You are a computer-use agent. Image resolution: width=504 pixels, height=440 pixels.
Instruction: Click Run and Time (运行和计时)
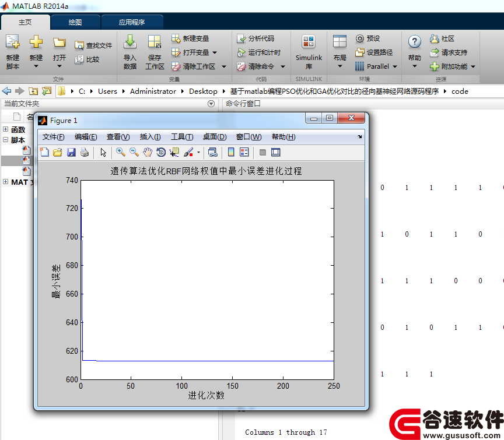[x=259, y=52]
